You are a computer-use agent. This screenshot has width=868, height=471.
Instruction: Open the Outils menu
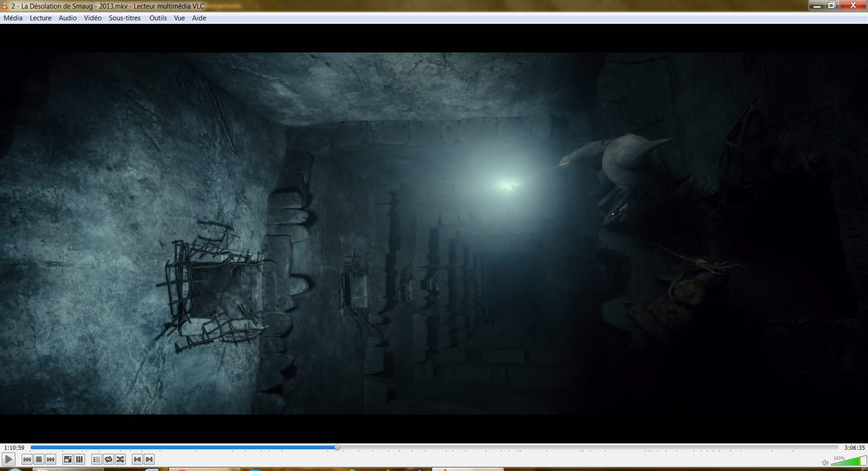point(158,18)
